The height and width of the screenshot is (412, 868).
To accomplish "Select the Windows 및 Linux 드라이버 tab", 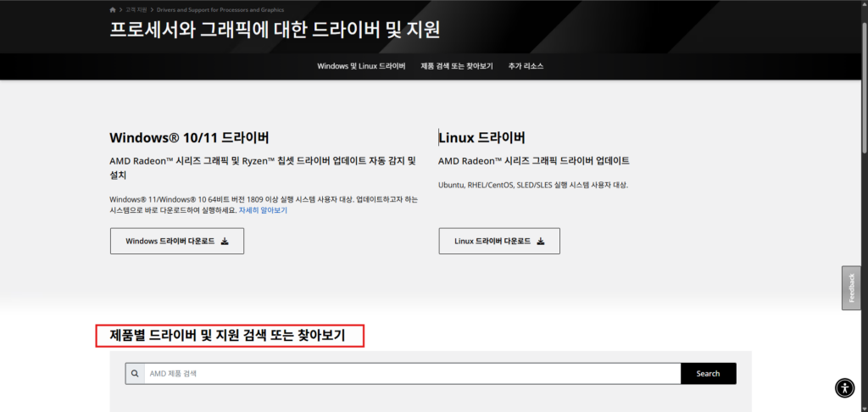I will pos(361,66).
